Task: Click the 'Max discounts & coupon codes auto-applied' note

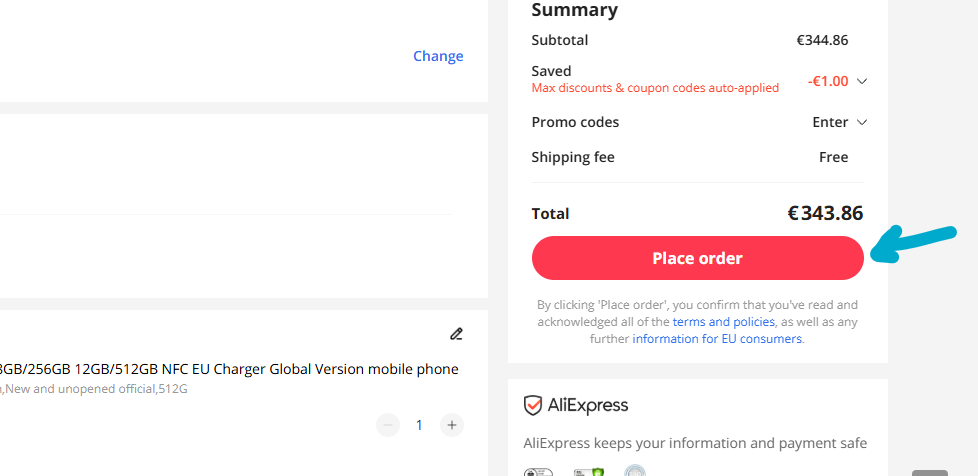Action: tap(655, 88)
